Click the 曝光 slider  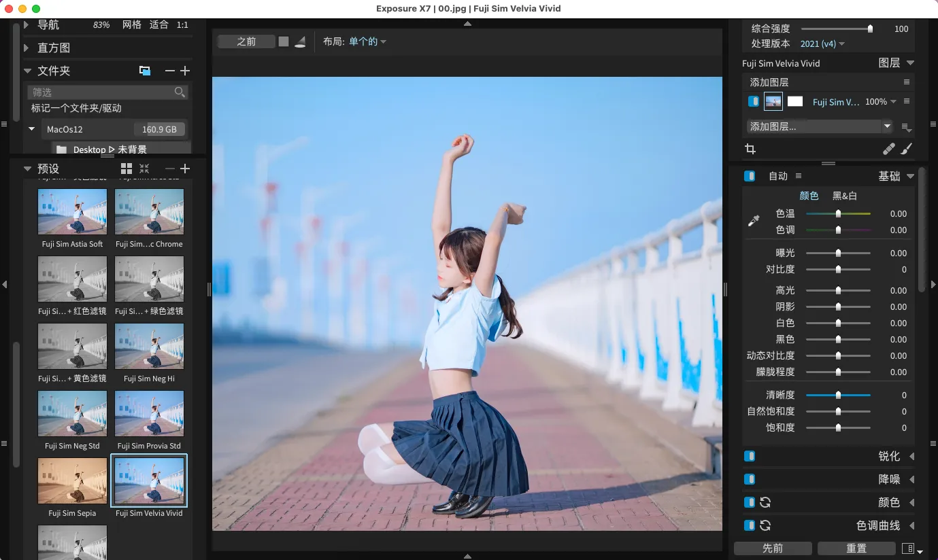[x=838, y=253]
